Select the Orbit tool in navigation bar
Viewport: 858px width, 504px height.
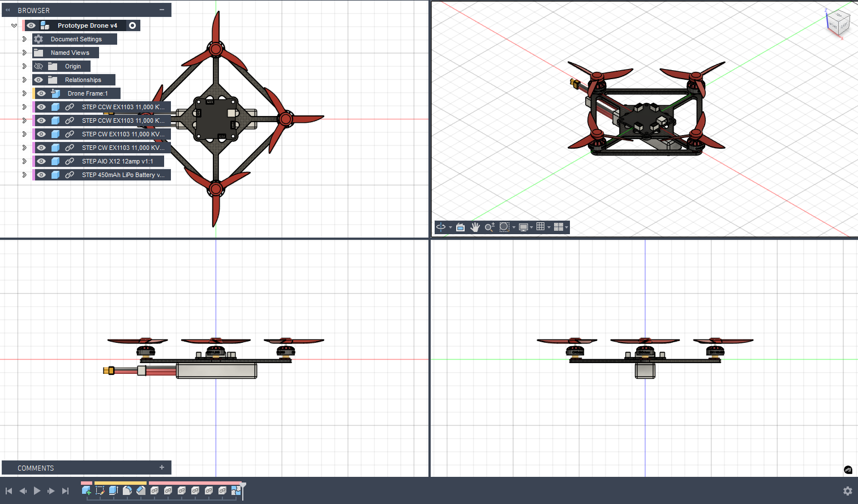click(x=441, y=227)
